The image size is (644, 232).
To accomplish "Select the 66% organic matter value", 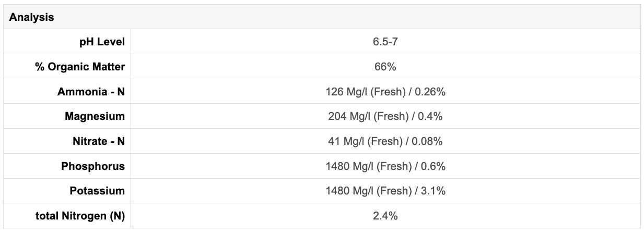I will pyautogui.click(x=385, y=67).
